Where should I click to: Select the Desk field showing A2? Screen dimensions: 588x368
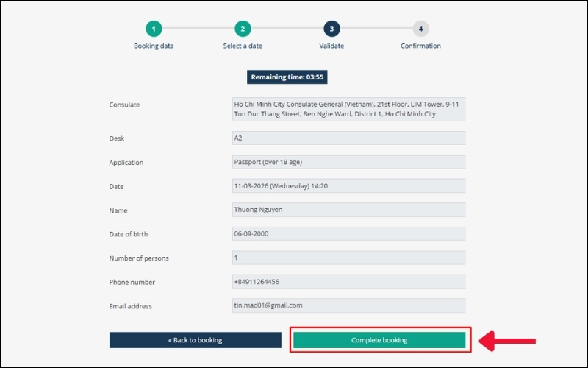(348, 138)
